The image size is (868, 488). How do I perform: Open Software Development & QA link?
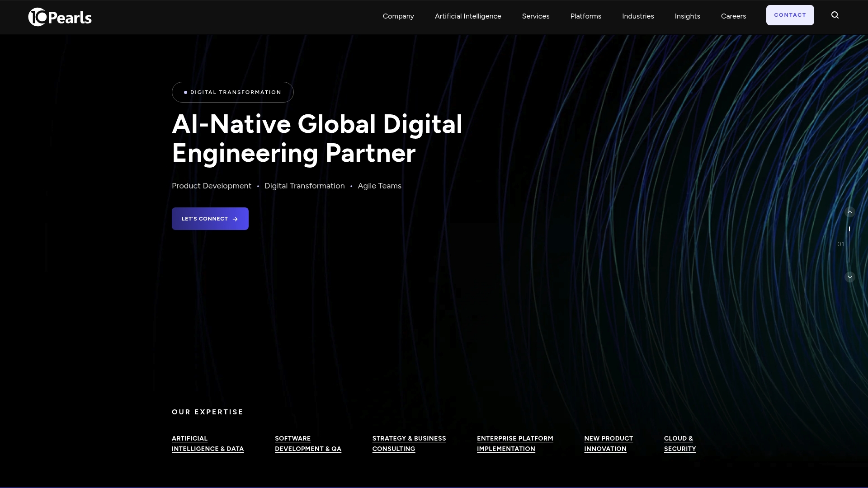[308, 444]
